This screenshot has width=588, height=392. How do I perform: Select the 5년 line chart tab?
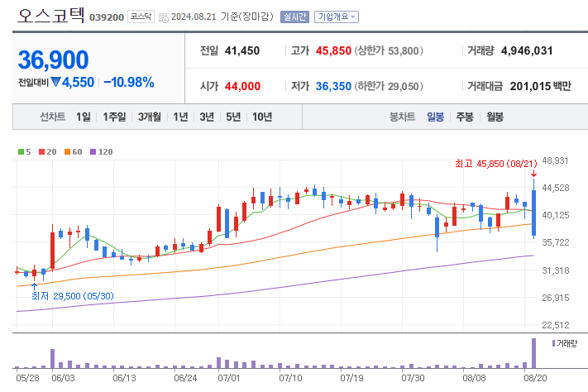(x=233, y=117)
